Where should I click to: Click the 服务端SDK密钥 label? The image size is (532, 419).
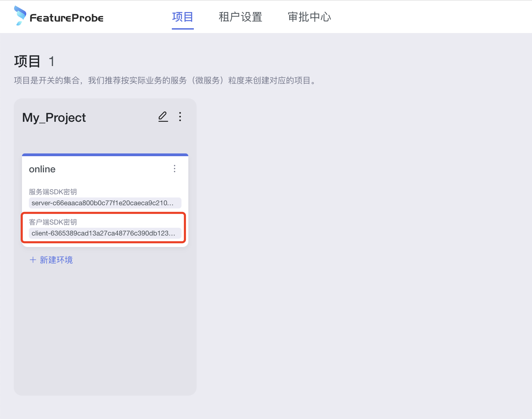click(53, 192)
